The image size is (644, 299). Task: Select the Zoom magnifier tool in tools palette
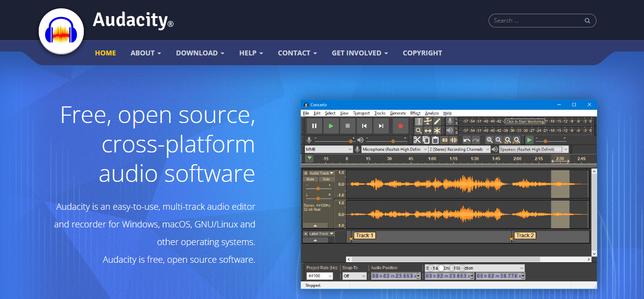[419, 130]
